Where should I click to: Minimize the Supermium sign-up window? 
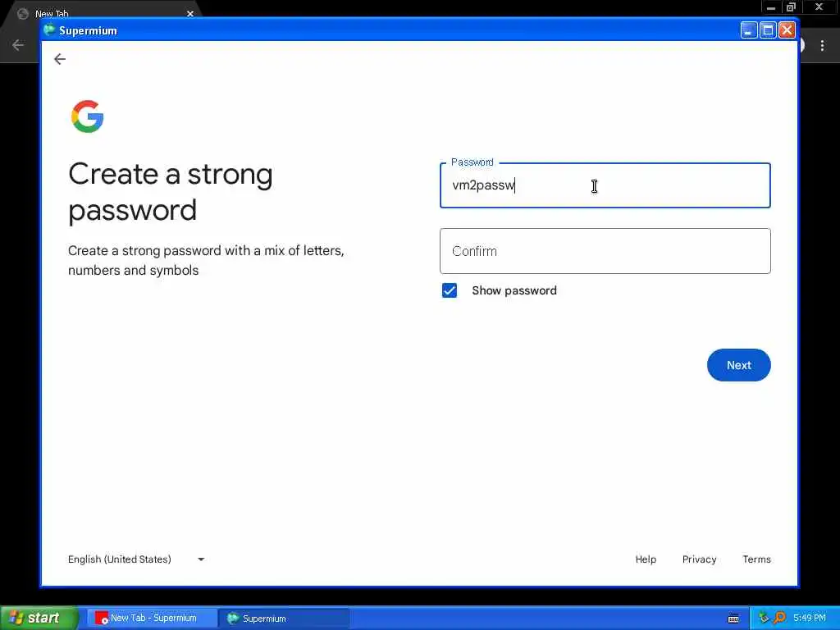pos(748,30)
